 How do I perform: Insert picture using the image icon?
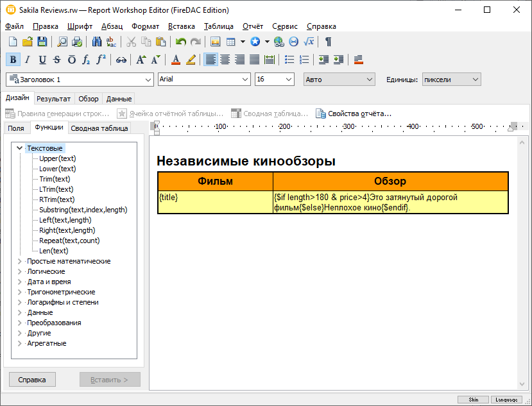216,42
